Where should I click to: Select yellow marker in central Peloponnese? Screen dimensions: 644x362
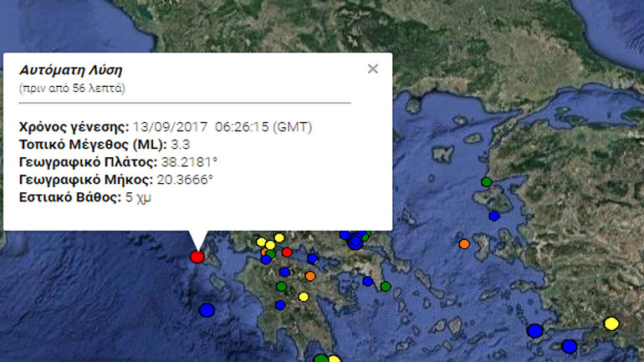[x=304, y=297]
